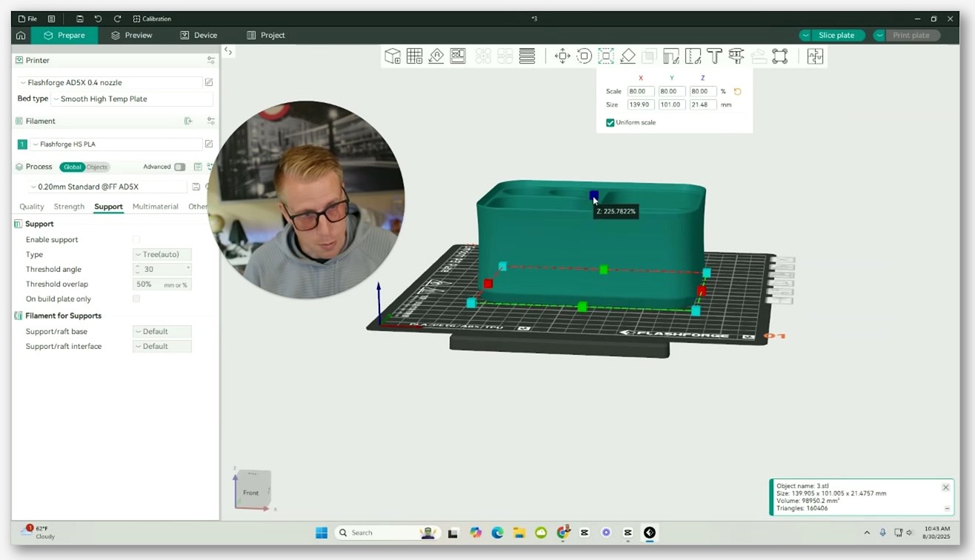
Task: Click the blue Z scale handle
Action: [593, 196]
